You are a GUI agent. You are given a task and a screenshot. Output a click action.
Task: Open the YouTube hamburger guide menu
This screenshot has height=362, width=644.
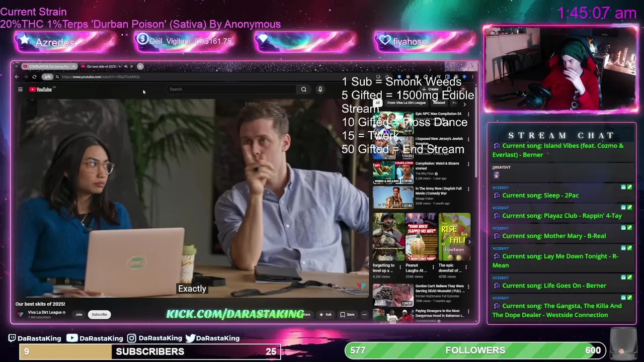[x=20, y=89]
